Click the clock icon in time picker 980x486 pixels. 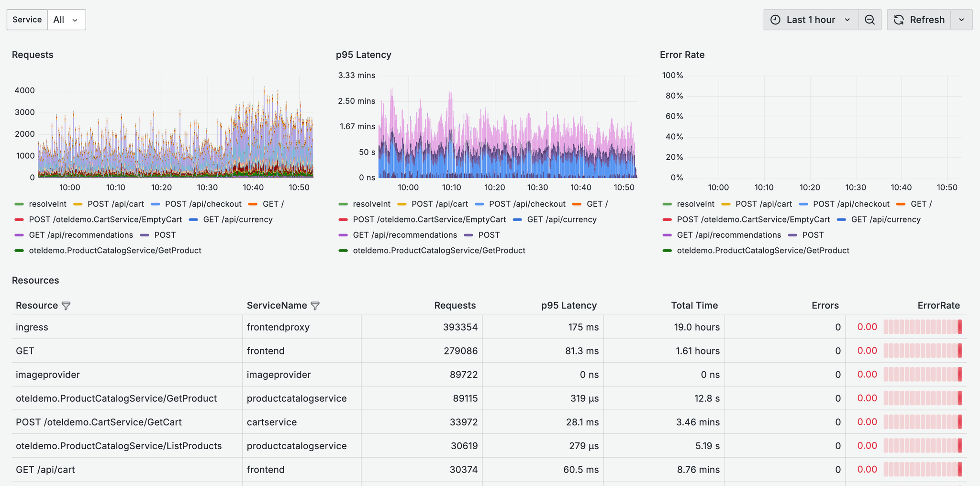coord(776,20)
